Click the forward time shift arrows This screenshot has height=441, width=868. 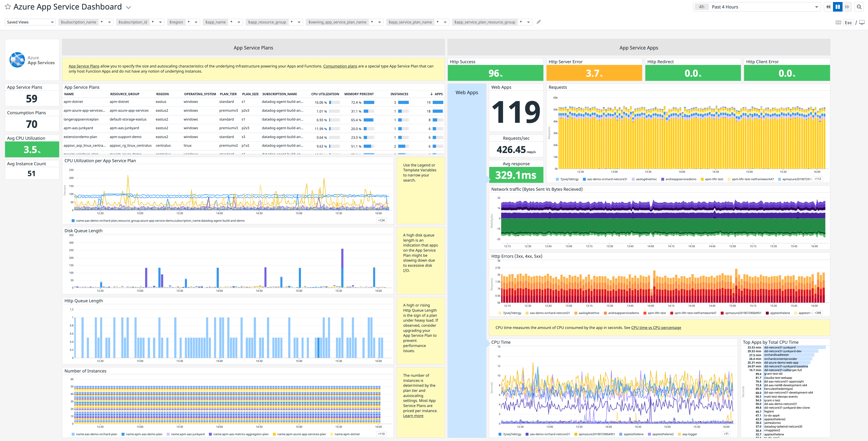847,6
